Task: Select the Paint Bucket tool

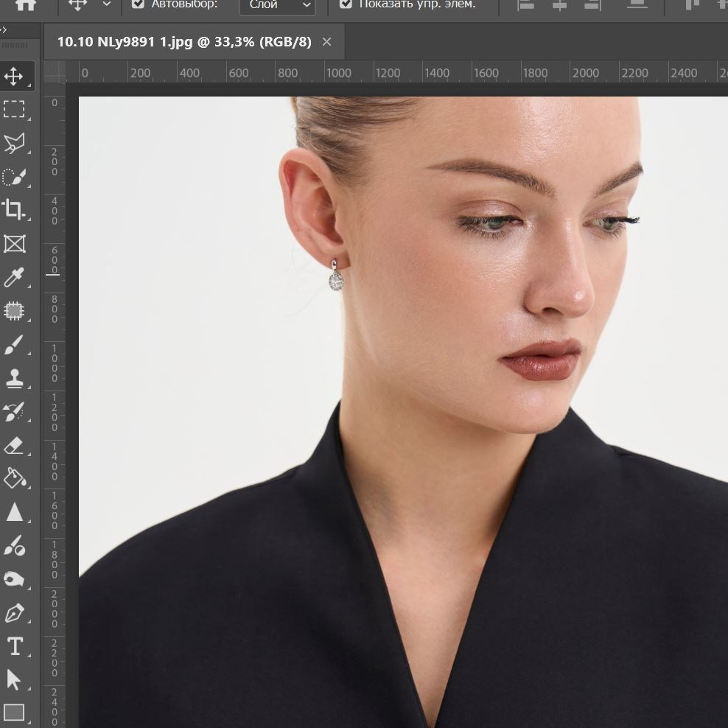Action: (x=14, y=478)
